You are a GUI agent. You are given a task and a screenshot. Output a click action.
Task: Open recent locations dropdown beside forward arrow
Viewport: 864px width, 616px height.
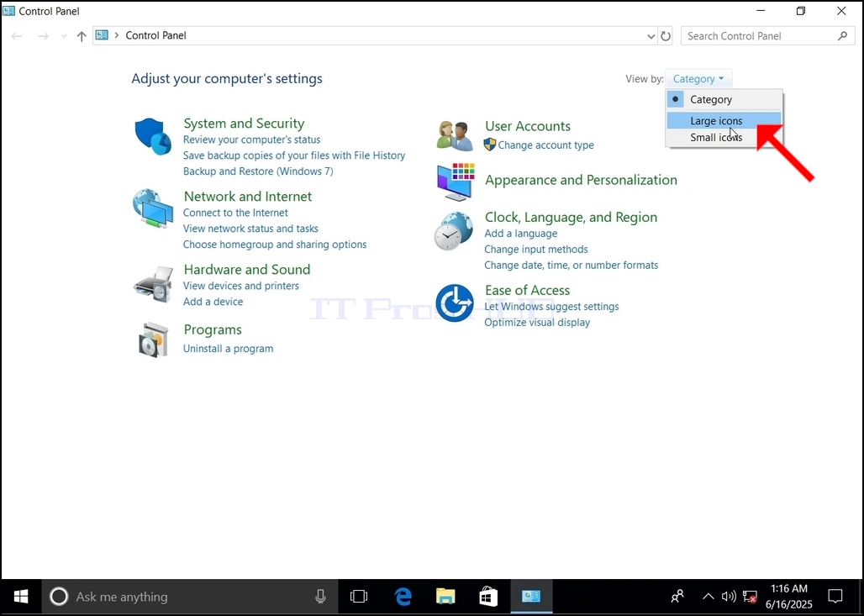pyautogui.click(x=64, y=36)
